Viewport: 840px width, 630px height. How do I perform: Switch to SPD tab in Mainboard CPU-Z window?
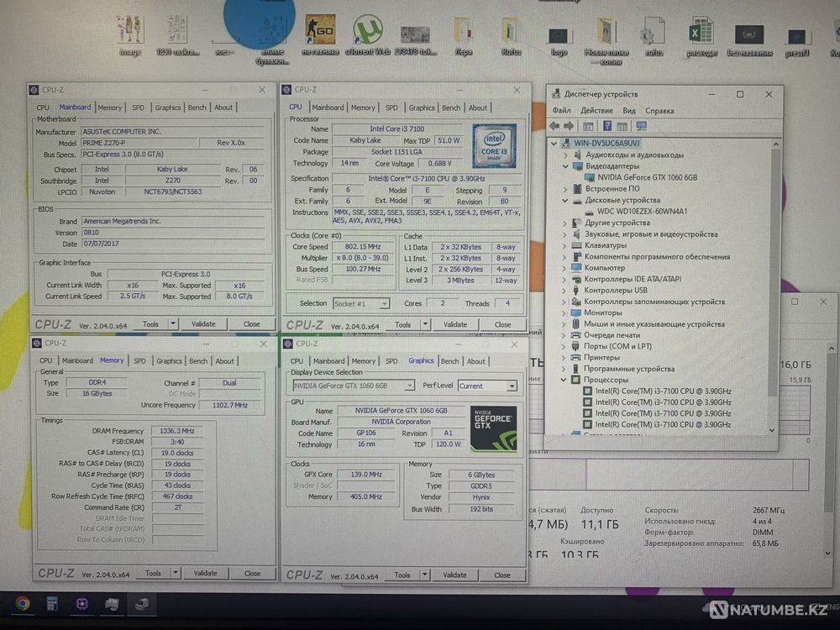(139, 108)
